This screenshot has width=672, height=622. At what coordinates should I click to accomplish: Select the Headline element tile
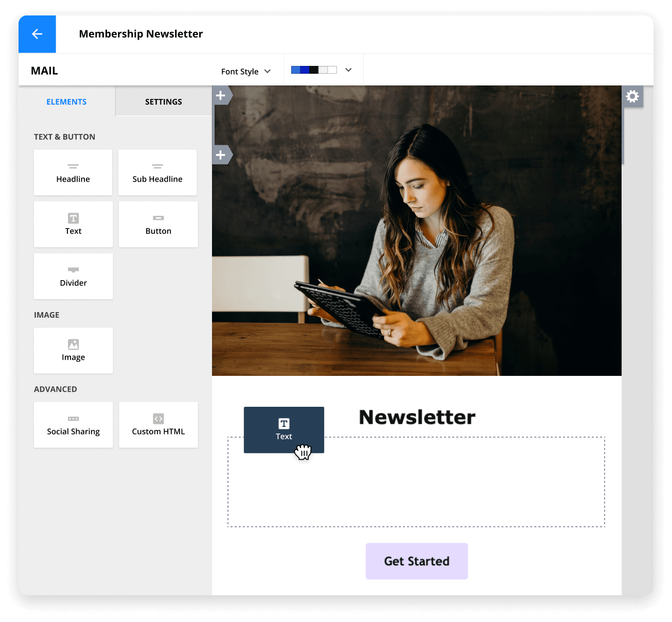click(73, 172)
